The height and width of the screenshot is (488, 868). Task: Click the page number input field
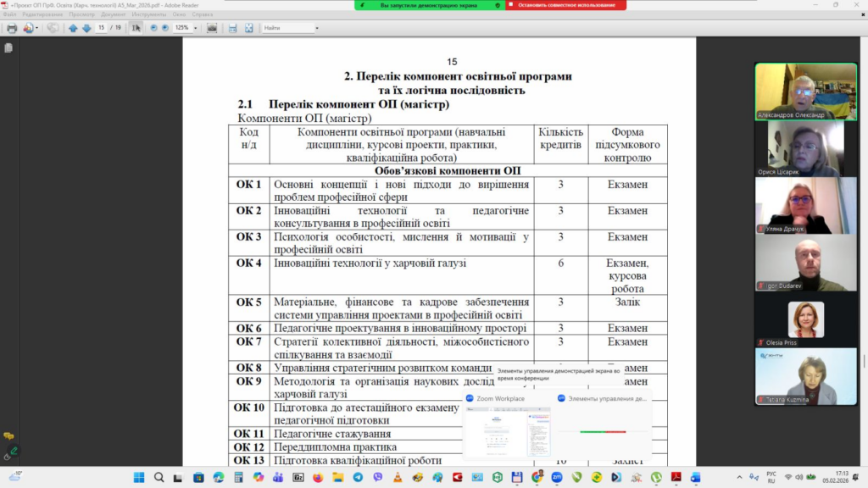(x=102, y=28)
